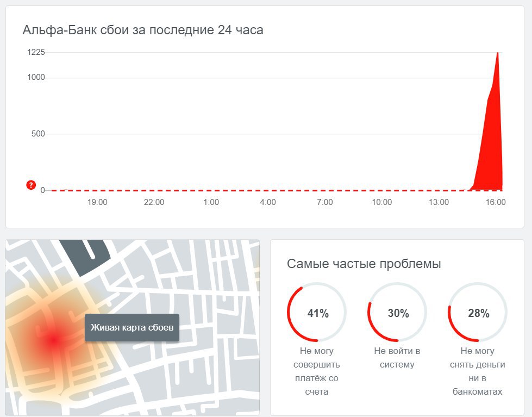Viewport: 532px width, 417px height.
Task: Click the 0 value on the y-axis
Action: 43,190
